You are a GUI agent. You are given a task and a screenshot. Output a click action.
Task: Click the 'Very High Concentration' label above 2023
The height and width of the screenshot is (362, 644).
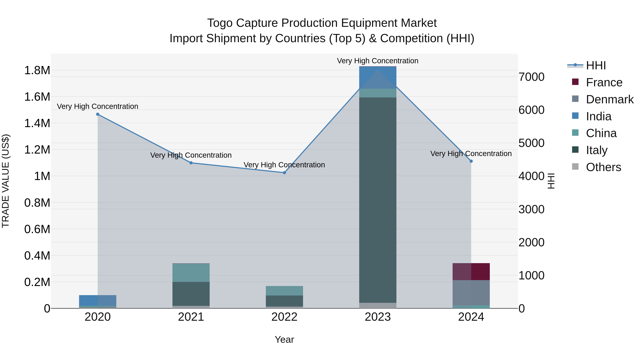378,61
